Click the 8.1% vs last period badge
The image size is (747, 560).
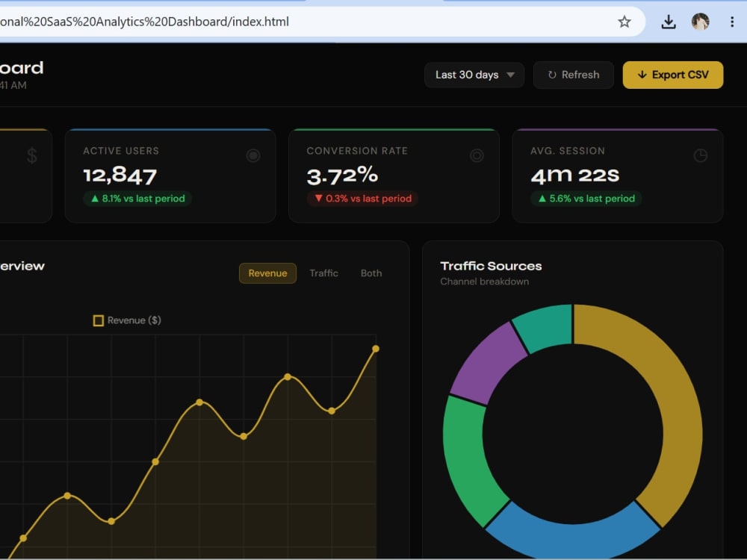pos(137,199)
